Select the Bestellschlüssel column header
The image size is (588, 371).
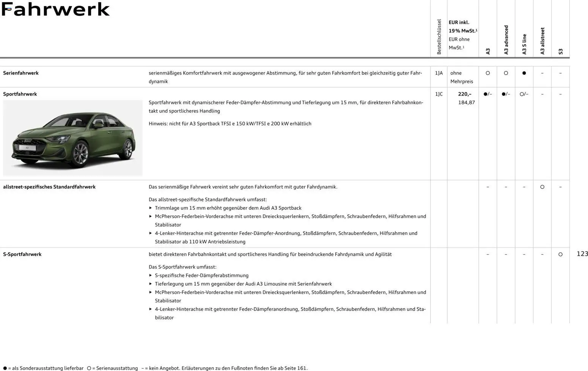coord(439,36)
